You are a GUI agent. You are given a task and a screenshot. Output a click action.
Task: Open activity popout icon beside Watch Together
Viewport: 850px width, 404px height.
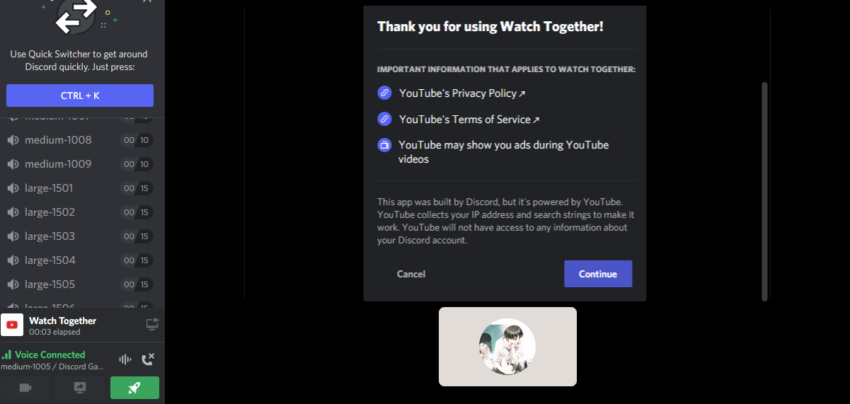point(152,325)
